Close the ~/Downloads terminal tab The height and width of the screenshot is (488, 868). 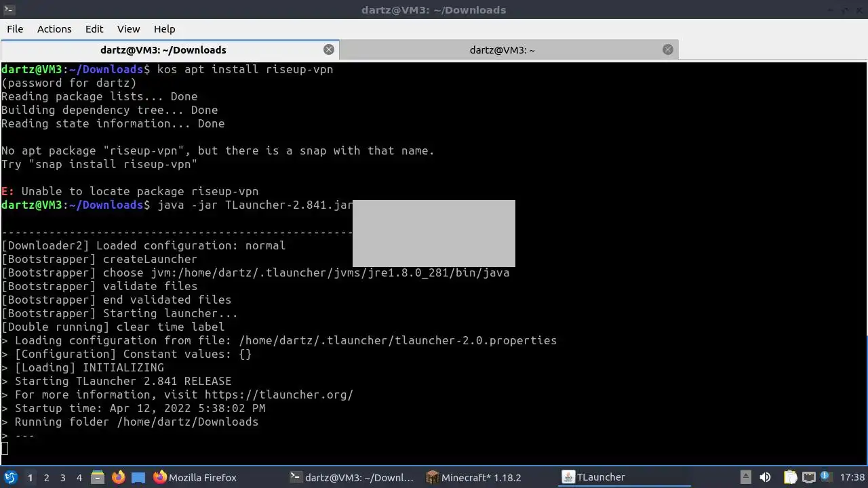click(x=329, y=49)
